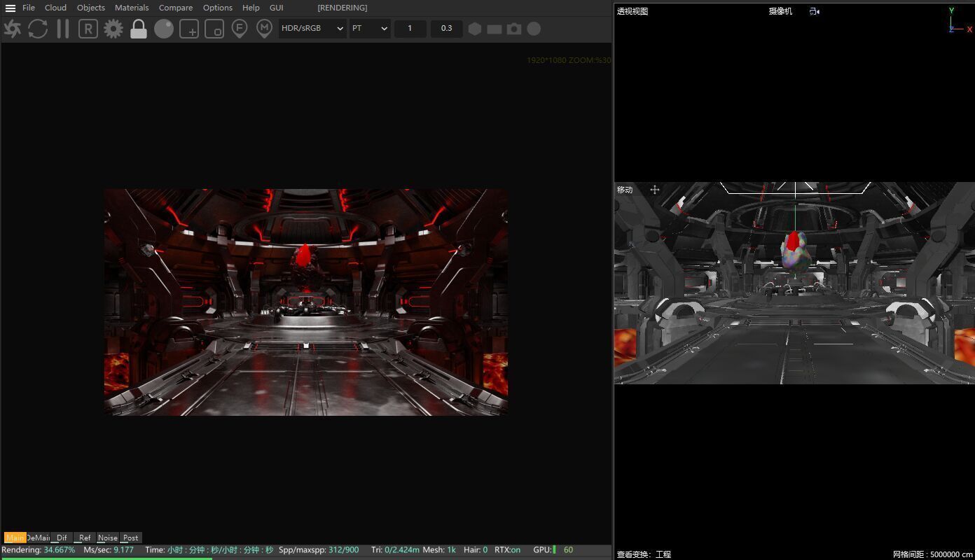Open the hamburger menu in Live Viewer
Viewport: 975px width, 560px height.
[x=11, y=8]
